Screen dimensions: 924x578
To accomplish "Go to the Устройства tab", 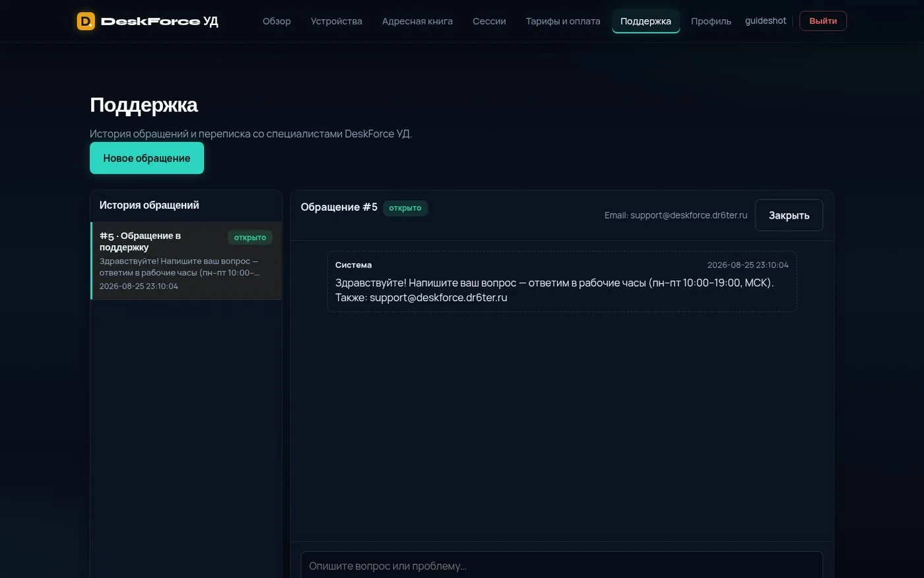I will click(337, 21).
